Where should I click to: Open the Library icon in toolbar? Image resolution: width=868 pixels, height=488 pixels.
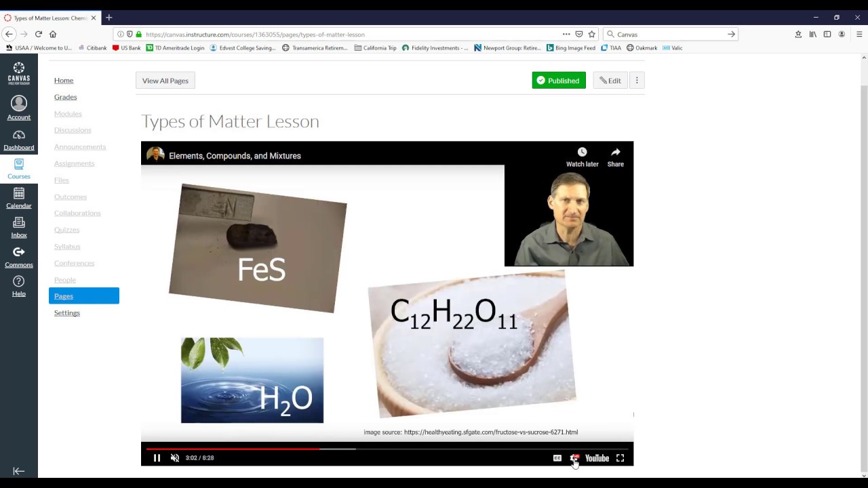[x=812, y=34]
